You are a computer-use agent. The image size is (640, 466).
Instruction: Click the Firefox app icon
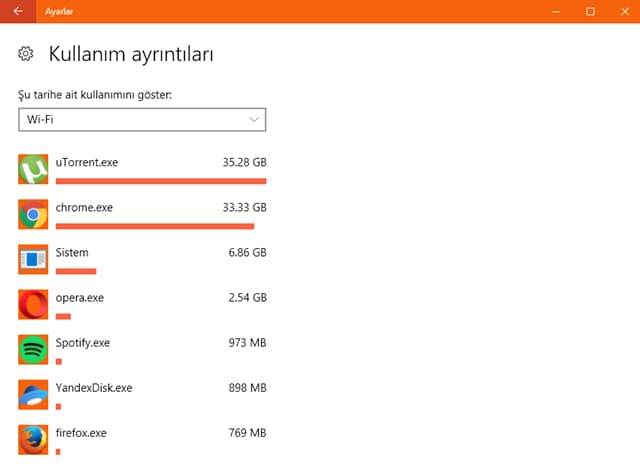pos(33,440)
